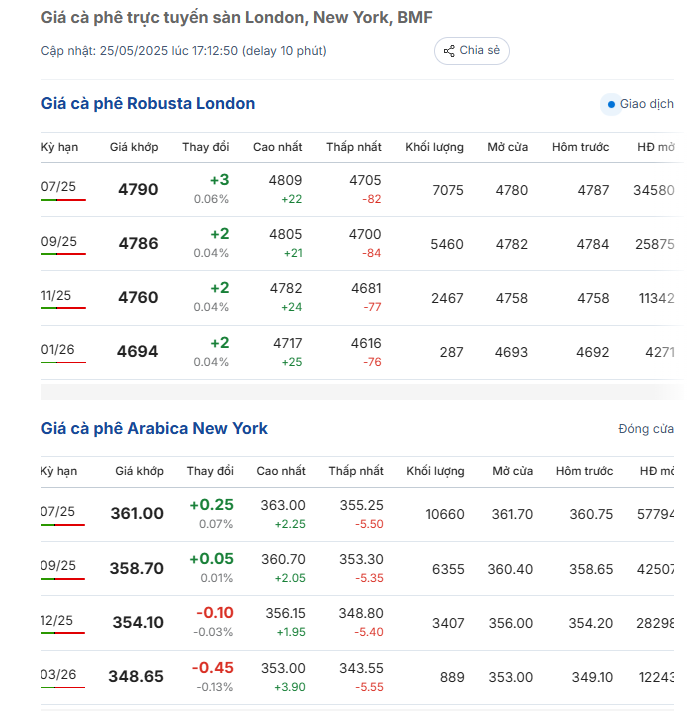Select Robusta contract term 07/25
Viewport: 697px width, 711px height.
pos(58,186)
